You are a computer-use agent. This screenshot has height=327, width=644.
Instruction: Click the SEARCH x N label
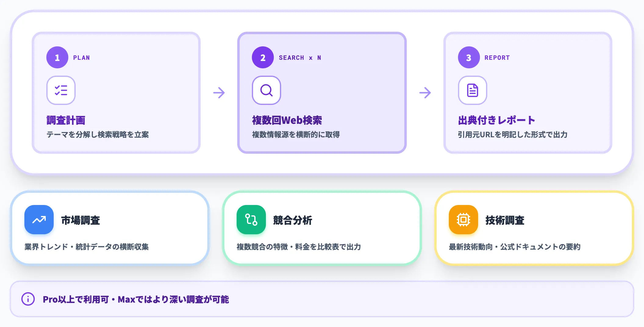pyautogui.click(x=300, y=58)
